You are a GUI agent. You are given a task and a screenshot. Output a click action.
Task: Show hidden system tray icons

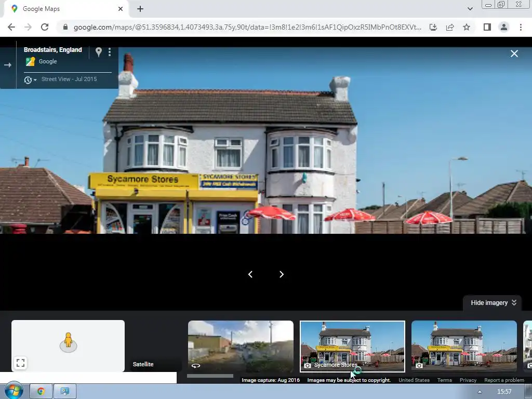(480, 392)
